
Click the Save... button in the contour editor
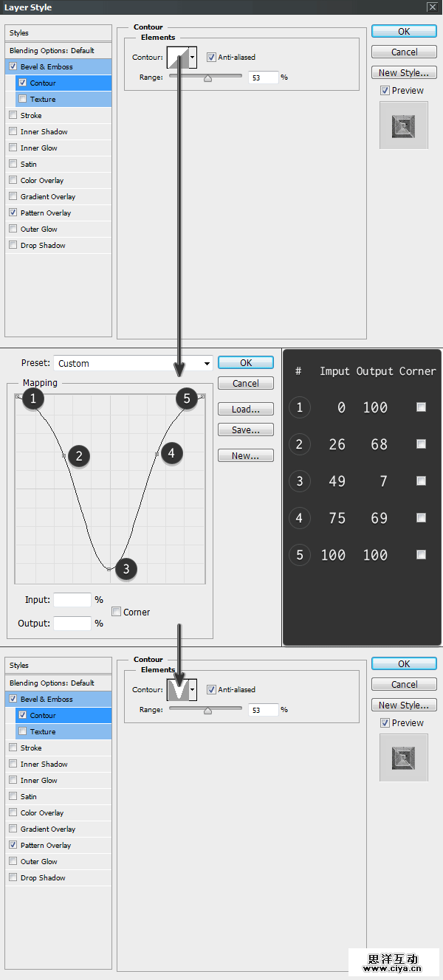coord(246,429)
